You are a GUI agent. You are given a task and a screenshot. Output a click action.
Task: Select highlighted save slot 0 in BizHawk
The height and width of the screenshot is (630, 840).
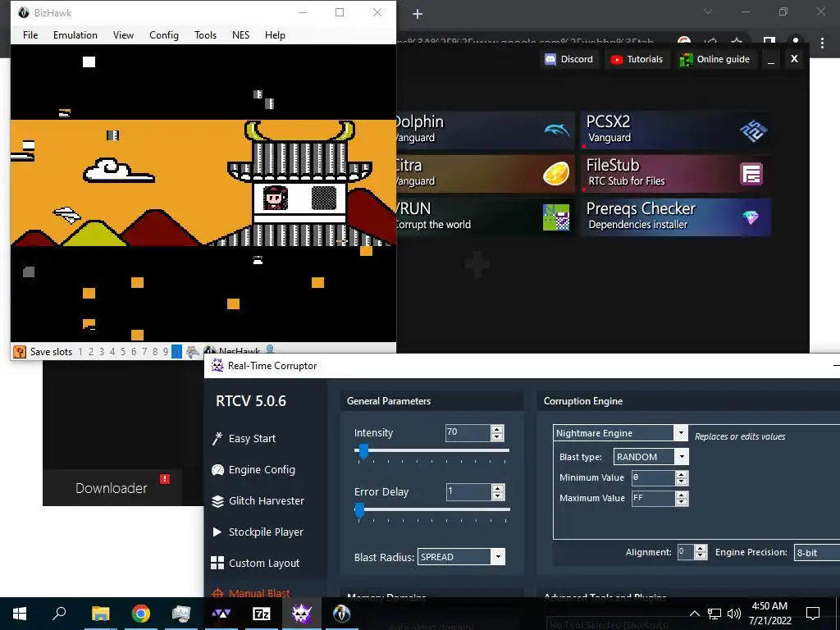[x=176, y=352]
